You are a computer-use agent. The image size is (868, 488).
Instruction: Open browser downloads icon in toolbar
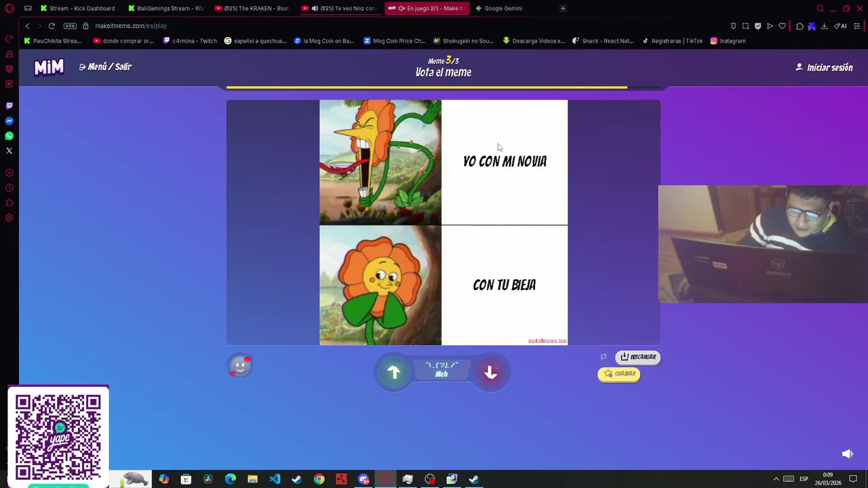825,26
